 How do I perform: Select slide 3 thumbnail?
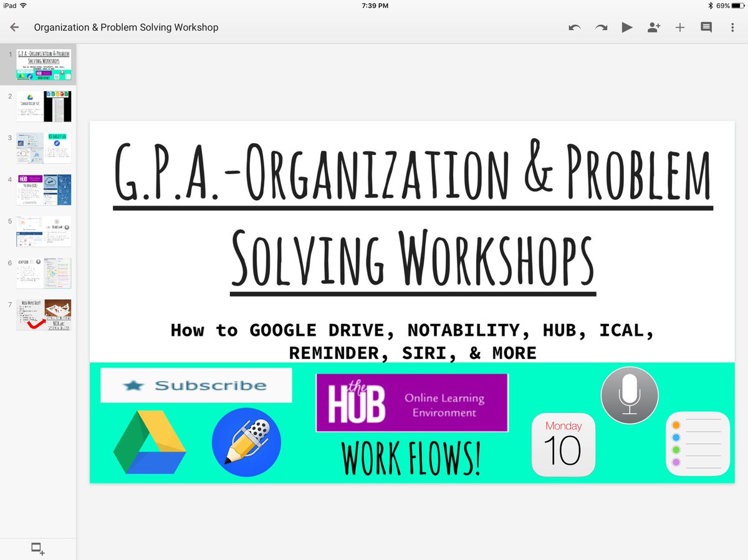44,148
